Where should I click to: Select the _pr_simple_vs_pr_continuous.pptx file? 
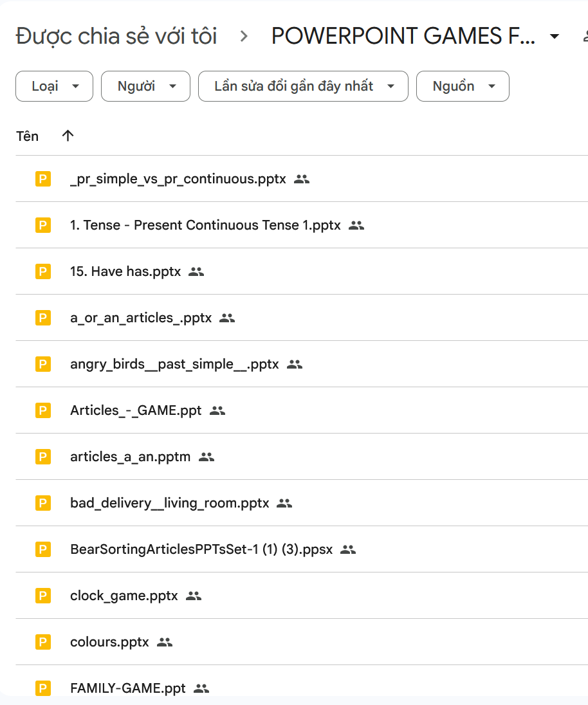178,179
